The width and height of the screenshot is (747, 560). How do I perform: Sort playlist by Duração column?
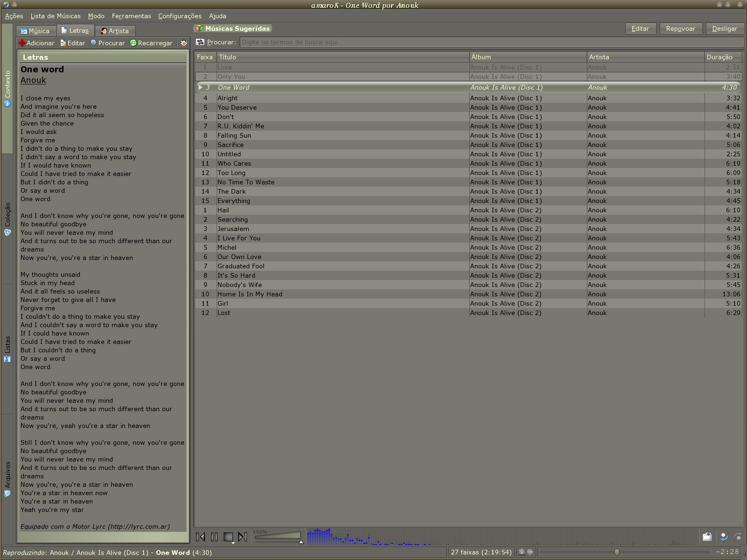(723, 57)
